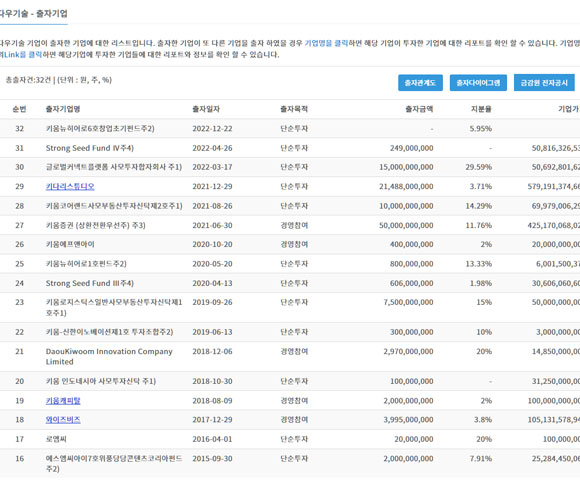This screenshot has width=580, height=480.
Task: Open the 키다리스튜디오 company link
Action: click(x=70, y=186)
